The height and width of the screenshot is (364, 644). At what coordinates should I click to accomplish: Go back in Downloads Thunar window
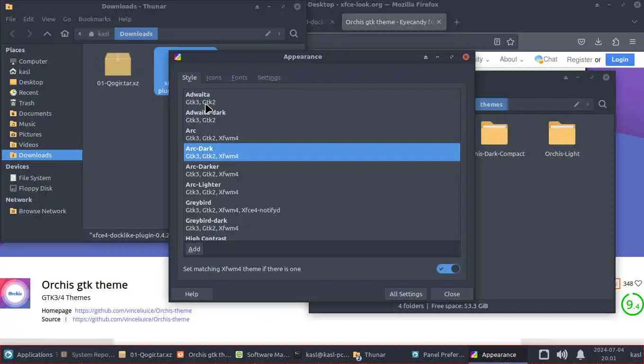[x=13, y=34]
